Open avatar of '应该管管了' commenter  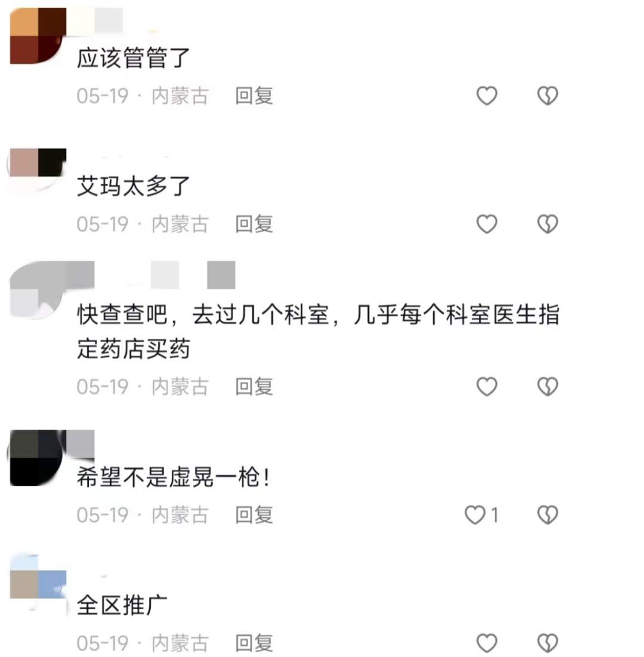tap(38, 36)
